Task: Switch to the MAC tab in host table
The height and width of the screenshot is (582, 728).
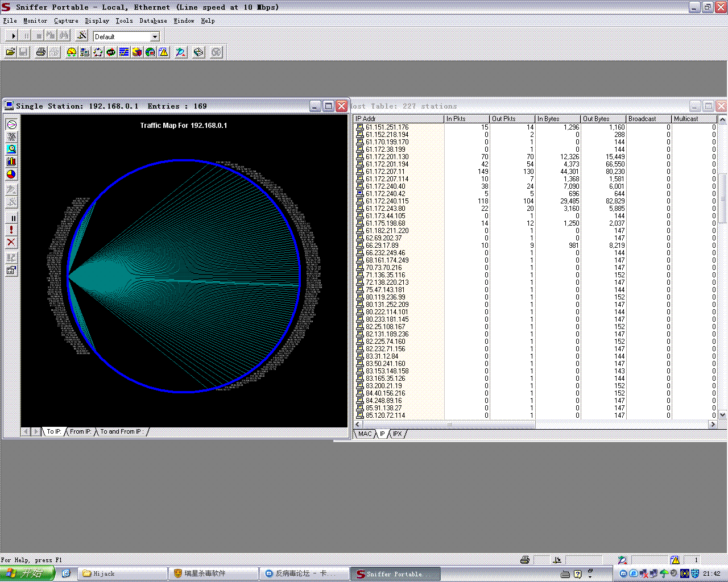Action: pyautogui.click(x=365, y=434)
